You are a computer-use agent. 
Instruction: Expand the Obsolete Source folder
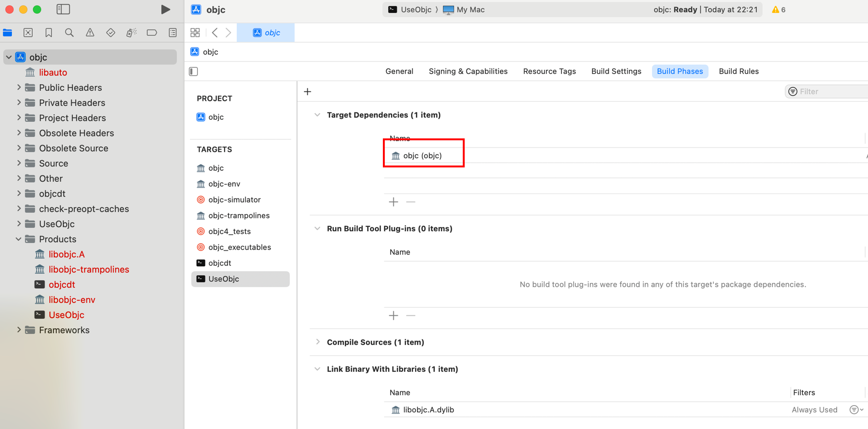pyautogui.click(x=19, y=148)
